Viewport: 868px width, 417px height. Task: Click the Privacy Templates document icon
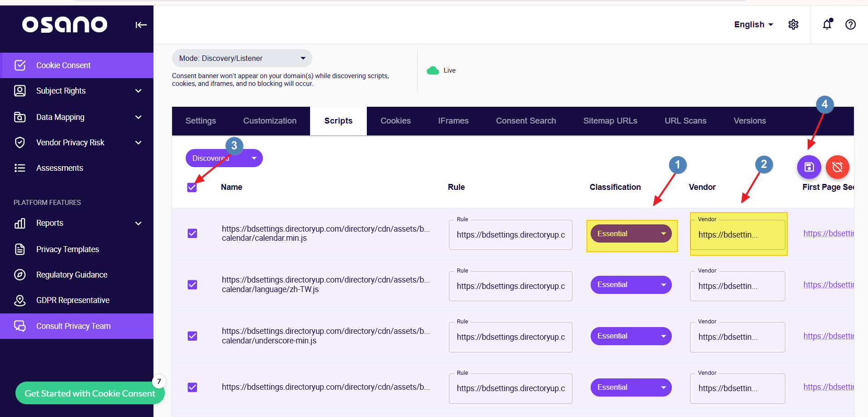point(20,249)
